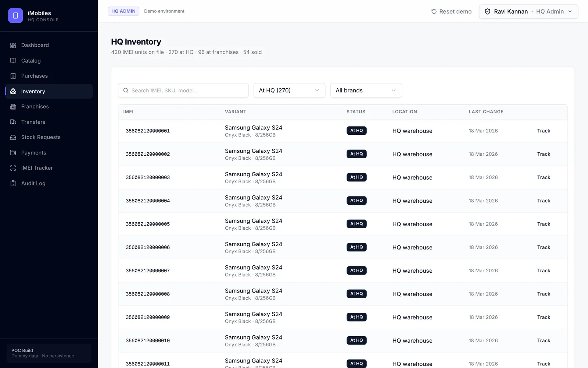This screenshot has width=588, height=368.
Task: Click the LAST CHANGE column header
Action: pos(486,112)
